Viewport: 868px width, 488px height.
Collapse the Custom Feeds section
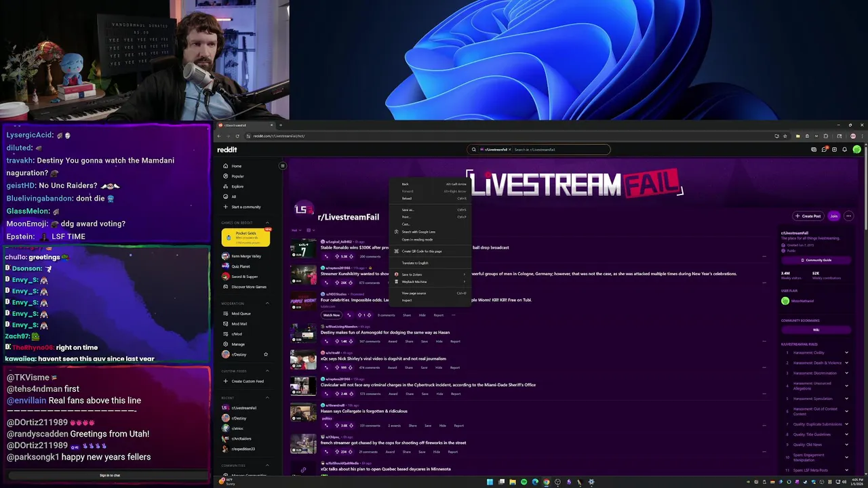267,371
